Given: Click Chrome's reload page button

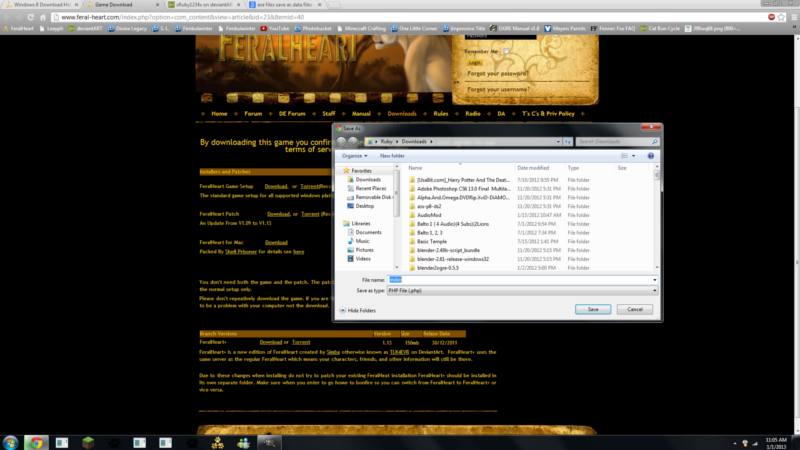Looking at the screenshot, I should [x=31, y=17].
